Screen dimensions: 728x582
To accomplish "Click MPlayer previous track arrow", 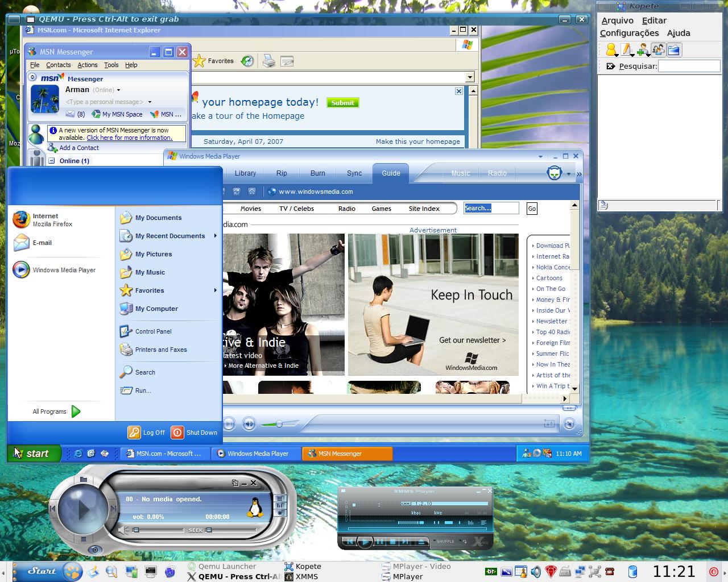I will 52,508.
